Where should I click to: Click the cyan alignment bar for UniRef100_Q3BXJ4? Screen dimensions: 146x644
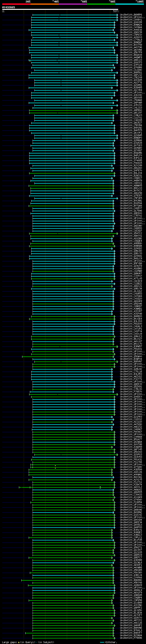(x=73, y=575)
